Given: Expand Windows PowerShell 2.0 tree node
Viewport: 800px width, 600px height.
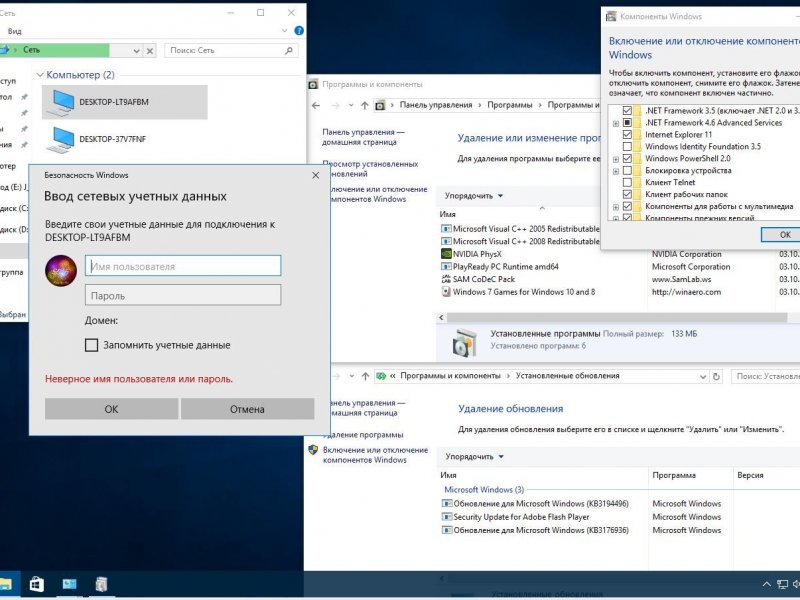Looking at the screenshot, I should (616, 159).
